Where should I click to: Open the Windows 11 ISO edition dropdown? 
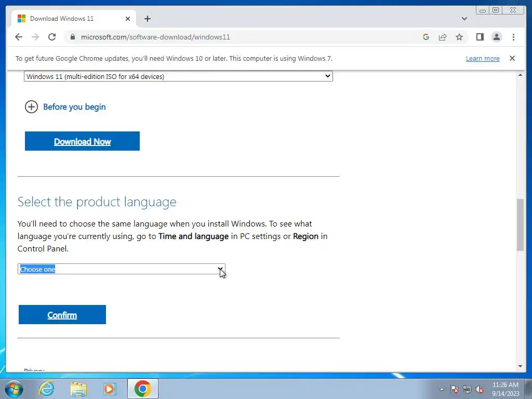(178, 76)
